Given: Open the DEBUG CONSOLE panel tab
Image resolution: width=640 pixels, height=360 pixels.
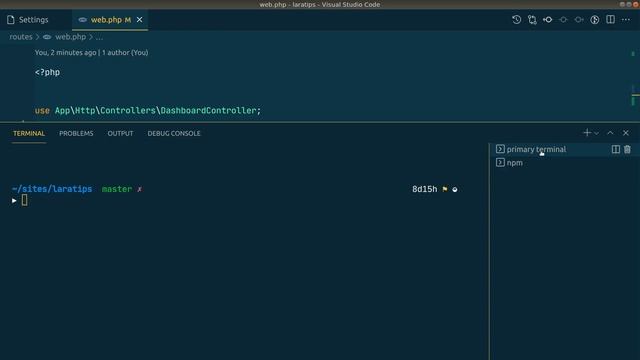Looking at the screenshot, I should point(174,133).
